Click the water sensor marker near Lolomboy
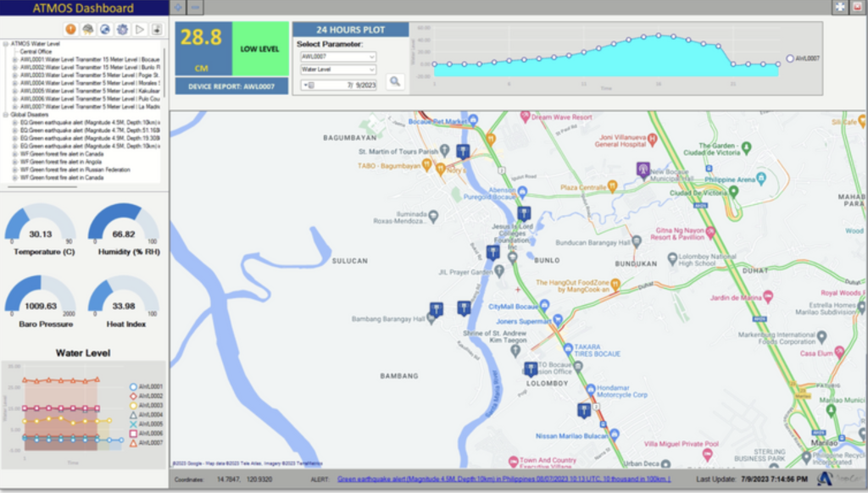Image resolution: width=868 pixels, height=493 pixels. (531, 368)
